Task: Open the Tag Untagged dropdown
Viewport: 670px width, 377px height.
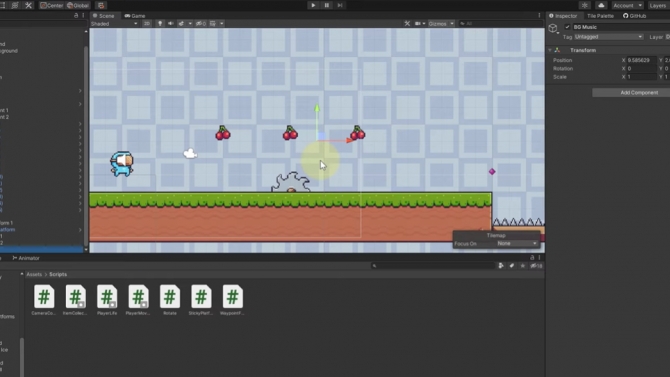Action: [x=608, y=37]
